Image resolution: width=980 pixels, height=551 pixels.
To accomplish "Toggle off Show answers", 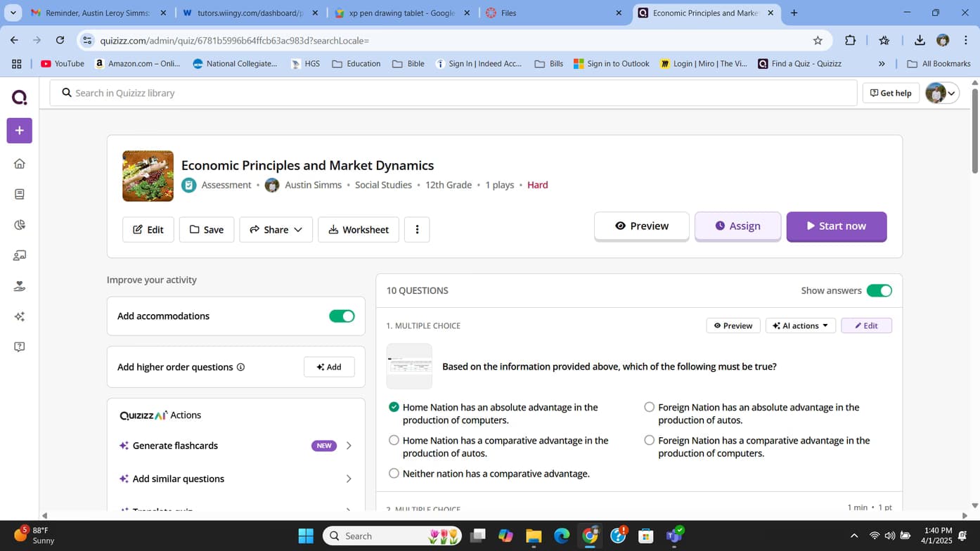I will coord(879,290).
